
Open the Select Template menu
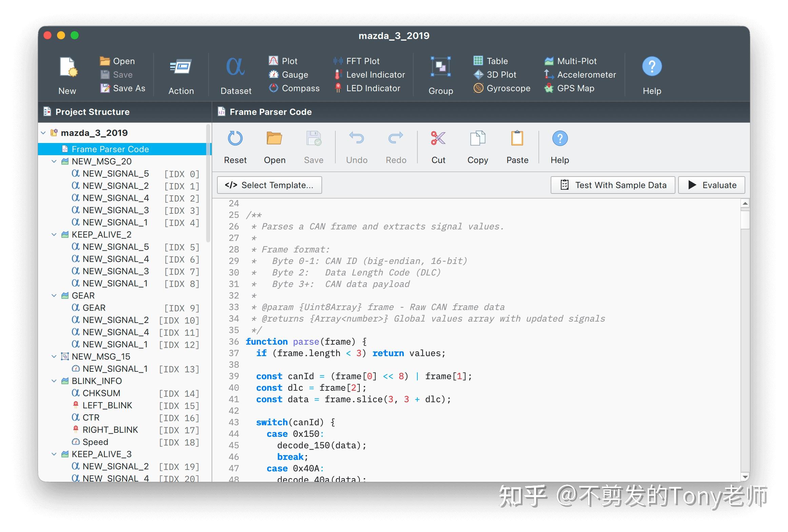269,185
